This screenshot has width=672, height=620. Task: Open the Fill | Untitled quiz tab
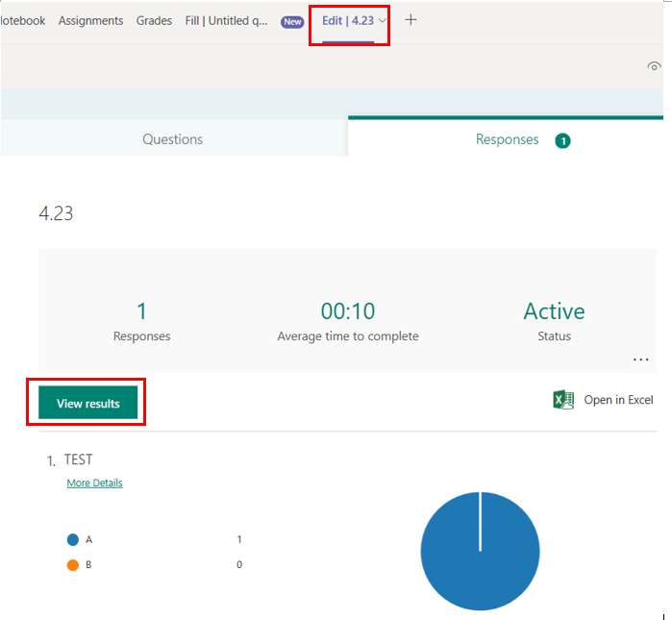[x=226, y=20]
